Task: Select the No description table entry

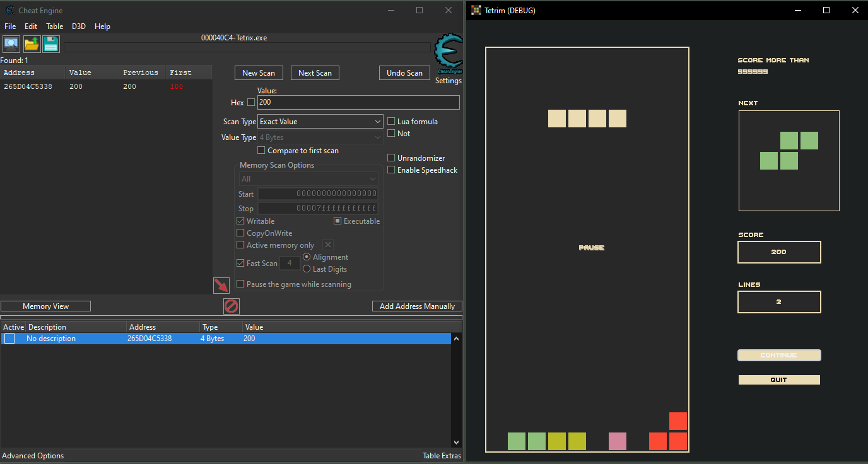Action: pos(51,339)
